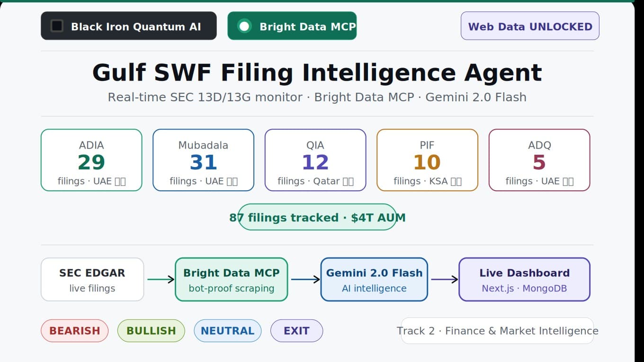Screen dimensions: 644x362
Task: Click the 'bot-proof scraping' caption
Action: point(232,288)
